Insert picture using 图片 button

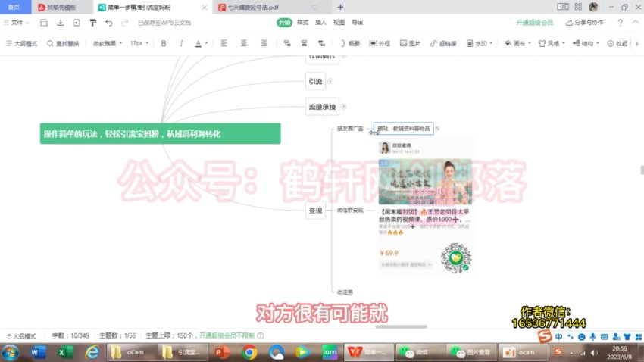click(x=410, y=44)
